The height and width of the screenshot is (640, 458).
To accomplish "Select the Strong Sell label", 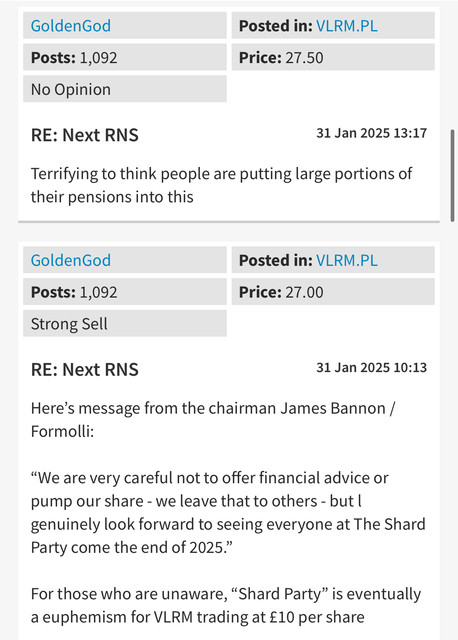I will (x=125, y=324).
